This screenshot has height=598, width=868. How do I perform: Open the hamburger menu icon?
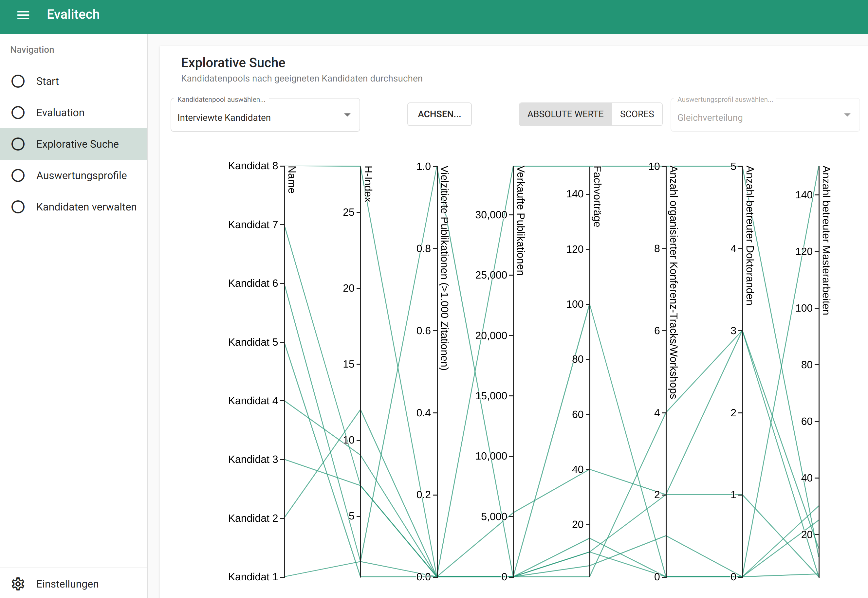click(23, 15)
